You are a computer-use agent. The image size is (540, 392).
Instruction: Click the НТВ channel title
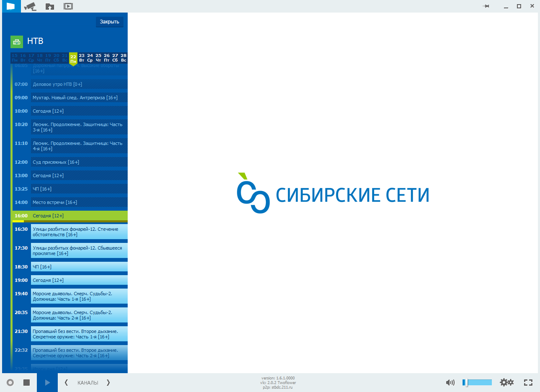(35, 41)
